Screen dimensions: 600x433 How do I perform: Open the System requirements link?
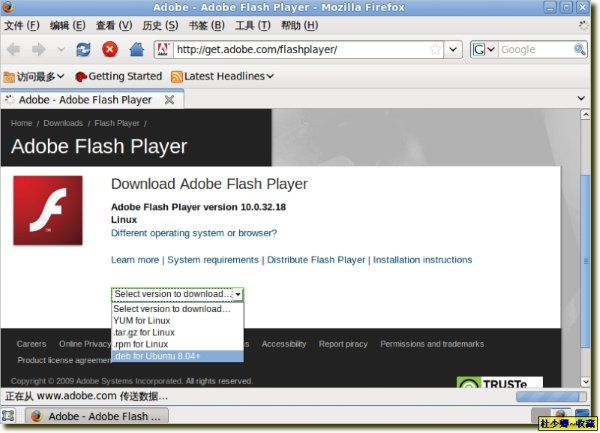tap(213, 260)
